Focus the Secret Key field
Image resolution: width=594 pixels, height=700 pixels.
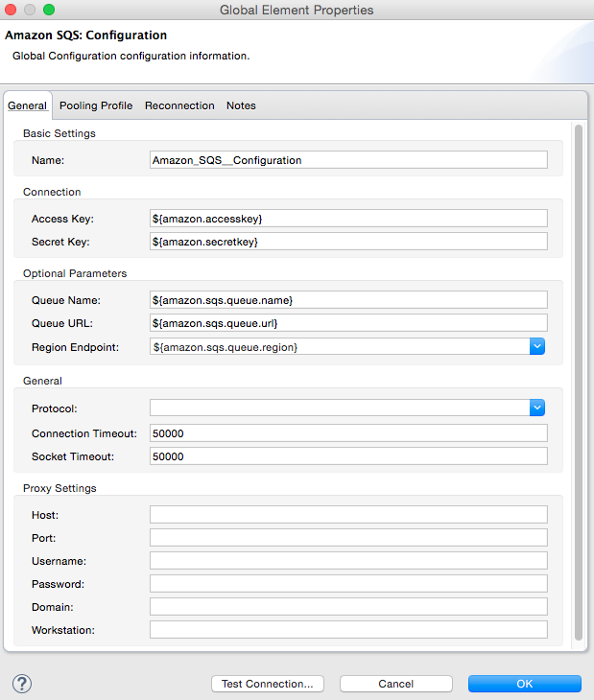click(348, 242)
